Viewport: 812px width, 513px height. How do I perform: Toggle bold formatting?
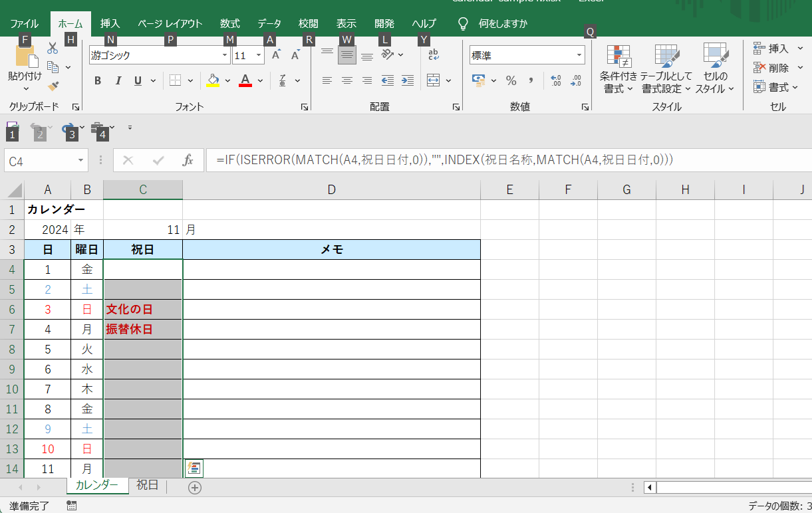(x=98, y=80)
